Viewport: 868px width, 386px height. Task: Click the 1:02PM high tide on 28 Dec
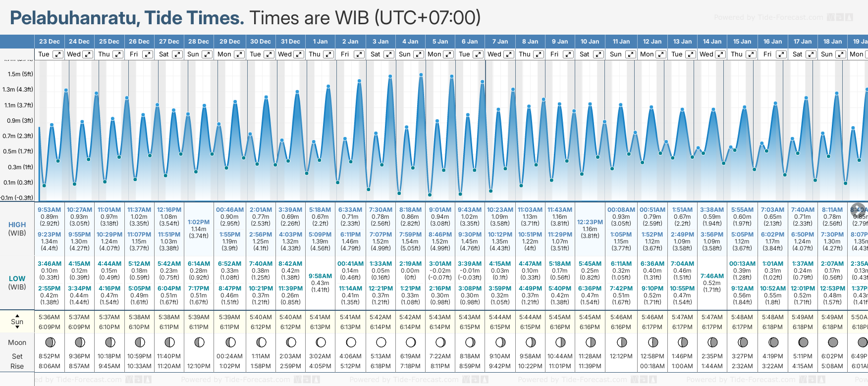click(199, 222)
